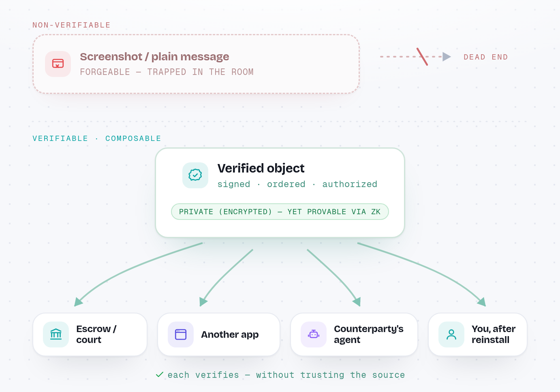Click the Verified object title

[x=261, y=168]
